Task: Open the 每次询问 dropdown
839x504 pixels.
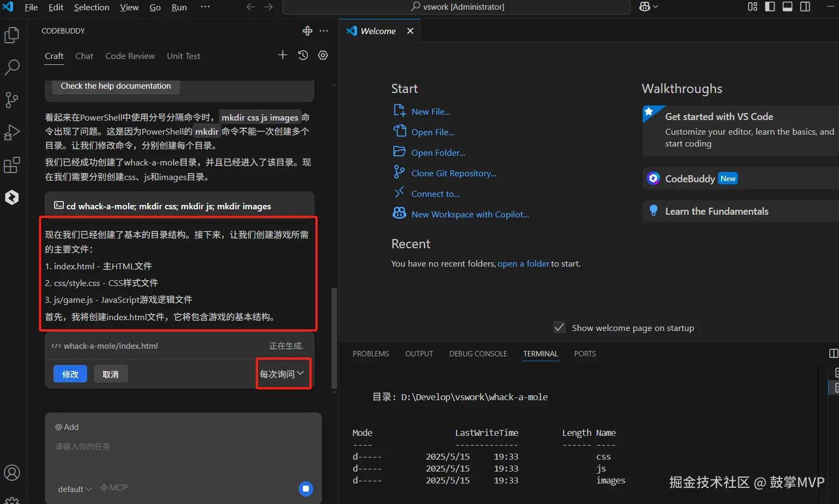Action: point(282,374)
